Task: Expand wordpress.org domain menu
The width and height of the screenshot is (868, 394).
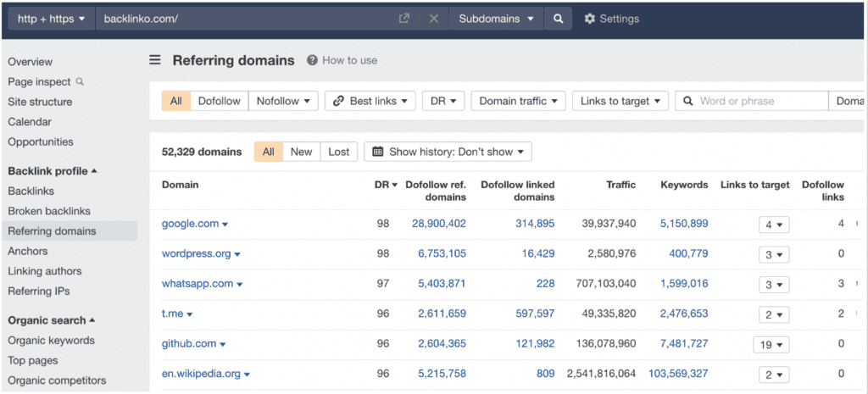Action: (x=237, y=254)
